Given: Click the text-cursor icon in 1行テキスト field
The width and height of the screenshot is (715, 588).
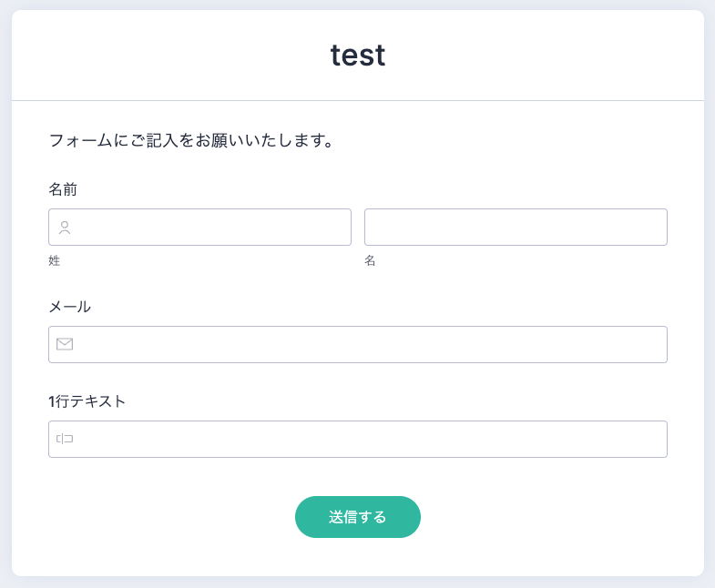Looking at the screenshot, I should click(x=65, y=439).
